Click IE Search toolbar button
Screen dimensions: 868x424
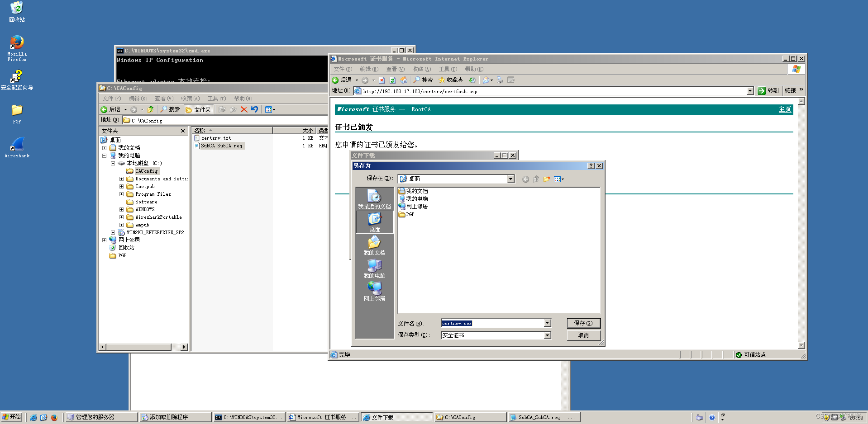(x=423, y=80)
